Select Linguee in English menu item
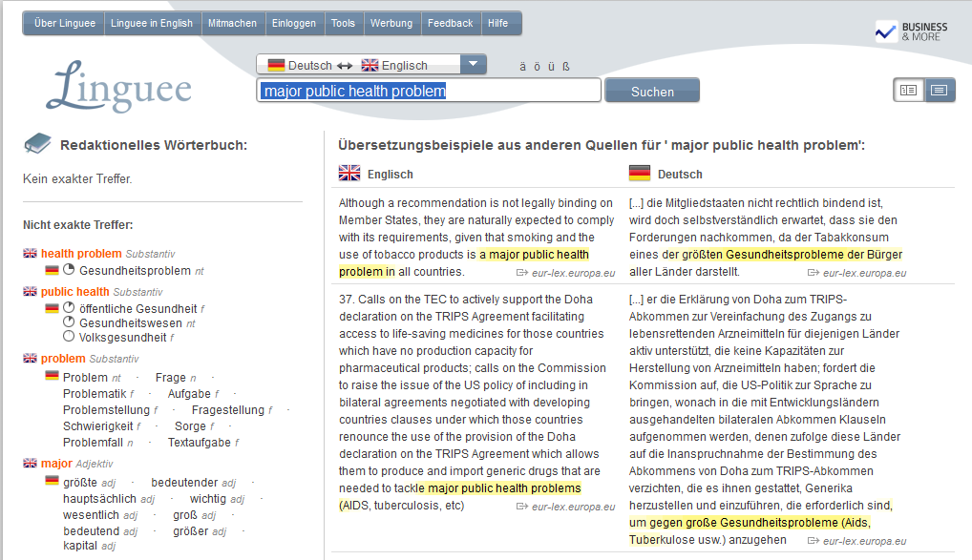 [x=152, y=24]
